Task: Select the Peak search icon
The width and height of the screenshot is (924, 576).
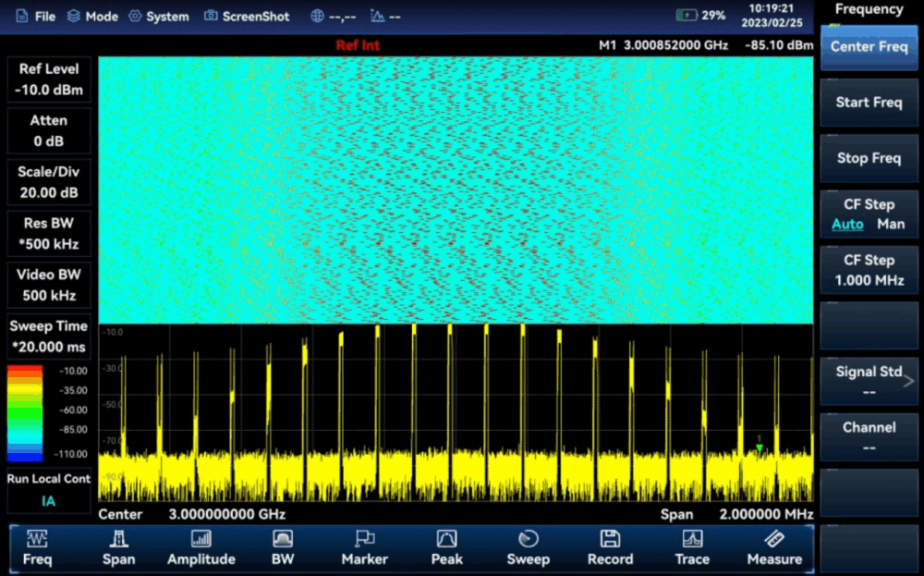Action: point(446,539)
